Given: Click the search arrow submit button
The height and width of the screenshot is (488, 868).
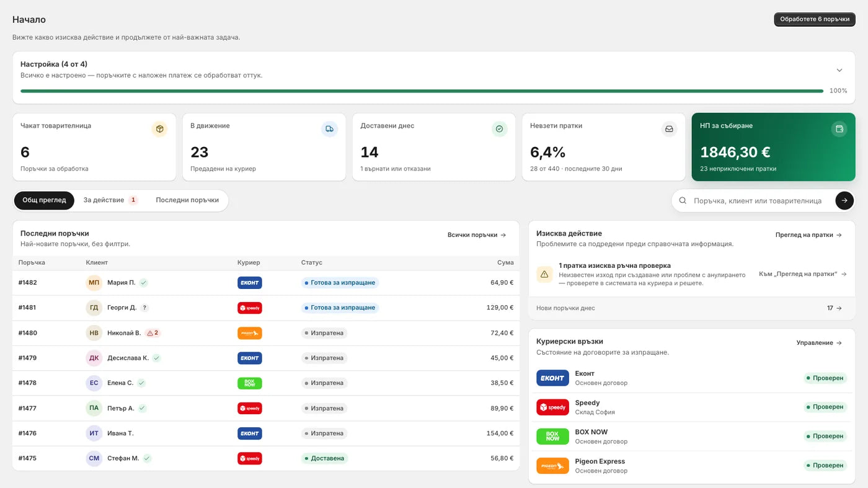Looking at the screenshot, I should tap(844, 201).
